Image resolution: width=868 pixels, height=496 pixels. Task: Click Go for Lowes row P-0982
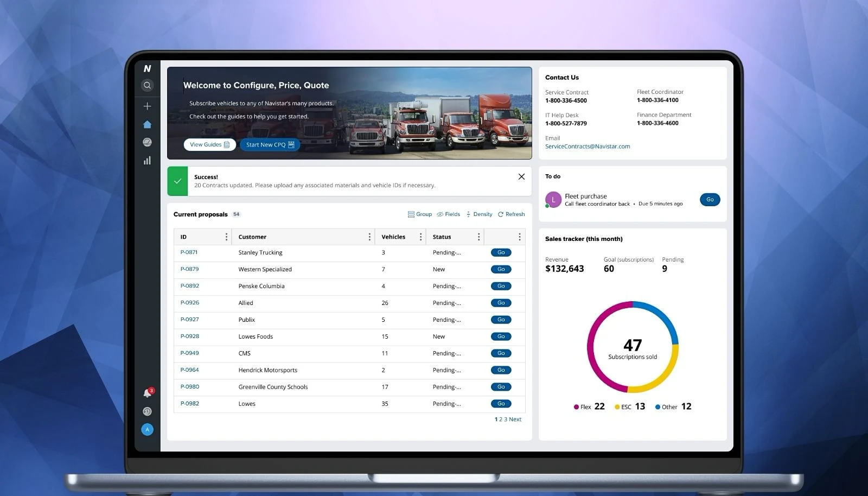pyautogui.click(x=501, y=404)
